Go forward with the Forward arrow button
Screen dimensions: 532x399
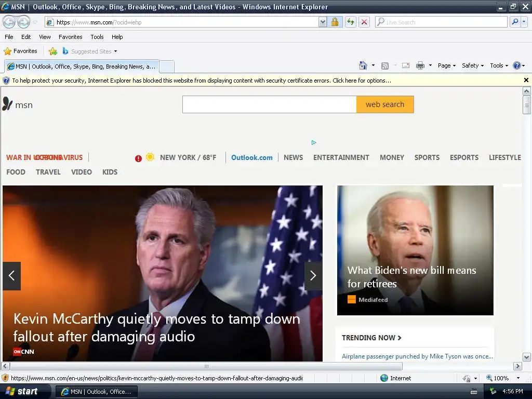click(23, 22)
